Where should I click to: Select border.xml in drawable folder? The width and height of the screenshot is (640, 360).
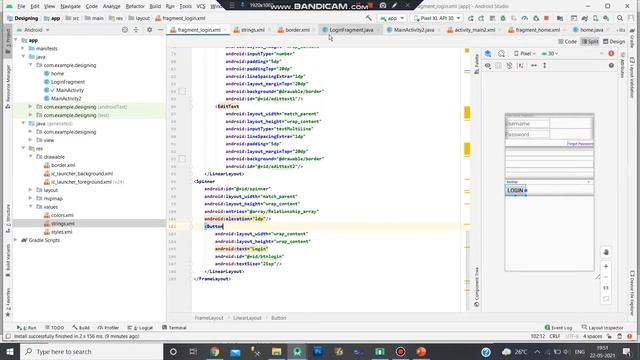pos(63,165)
